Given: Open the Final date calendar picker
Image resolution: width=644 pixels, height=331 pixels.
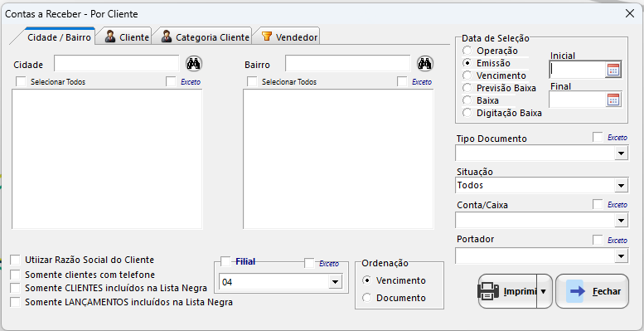Looking at the screenshot, I should tap(613, 100).
